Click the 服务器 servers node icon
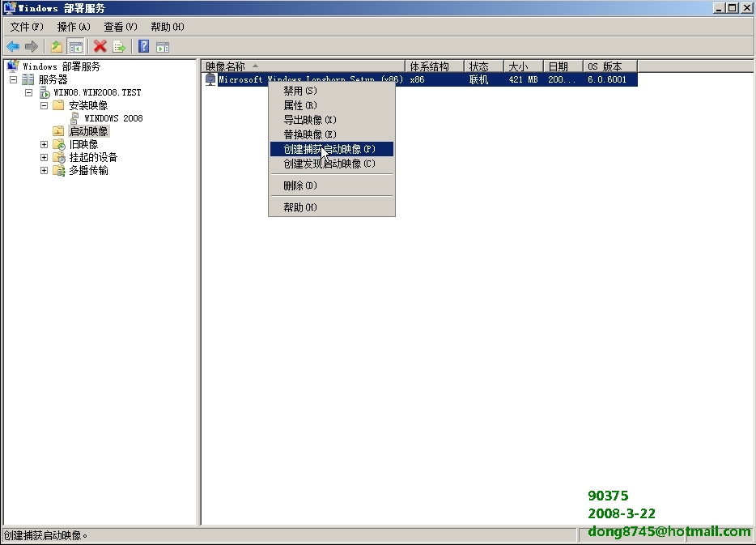The image size is (756, 545). 28,79
